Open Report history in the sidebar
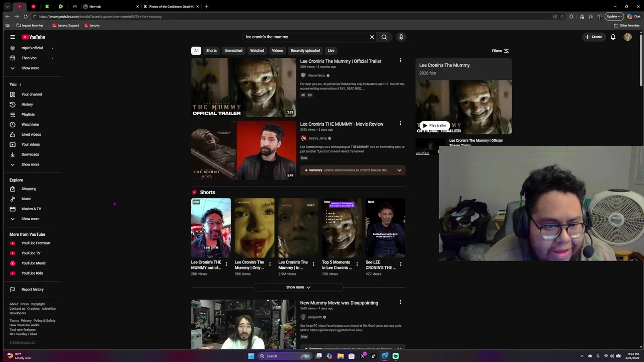The width and height of the screenshot is (644, 362). [x=32, y=289]
